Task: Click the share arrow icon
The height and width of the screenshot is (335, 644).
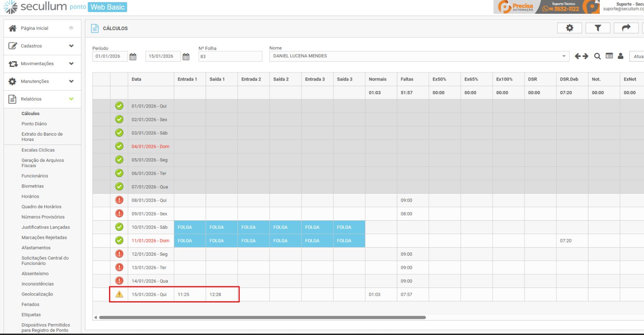Action: click(x=626, y=28)
